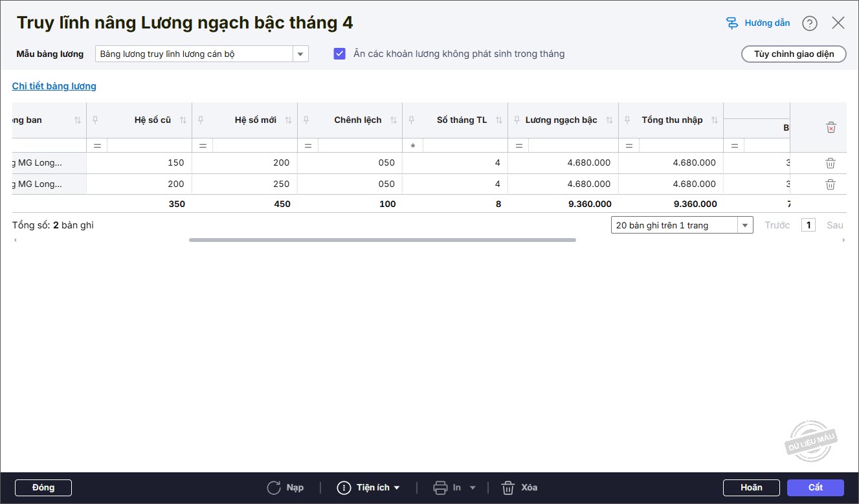
Task: Pin the Số tháng TL column
Action: 411,120
